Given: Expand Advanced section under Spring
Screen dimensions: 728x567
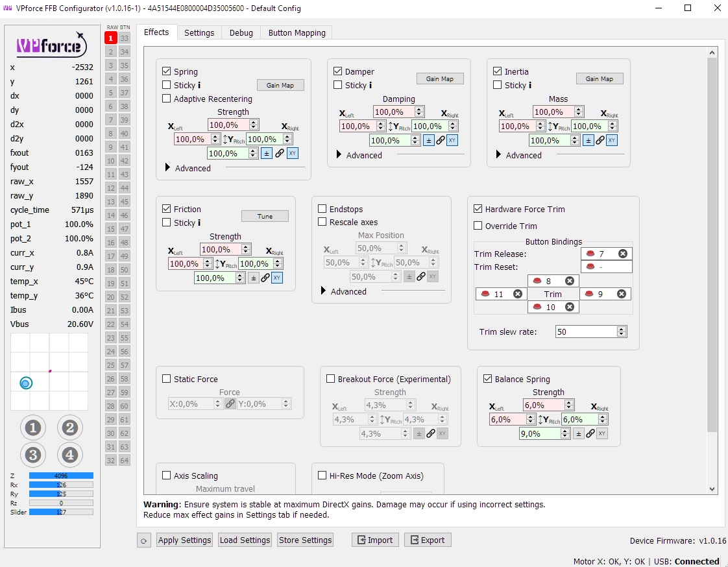Looking at the screenshot, I should pos(168,167).
